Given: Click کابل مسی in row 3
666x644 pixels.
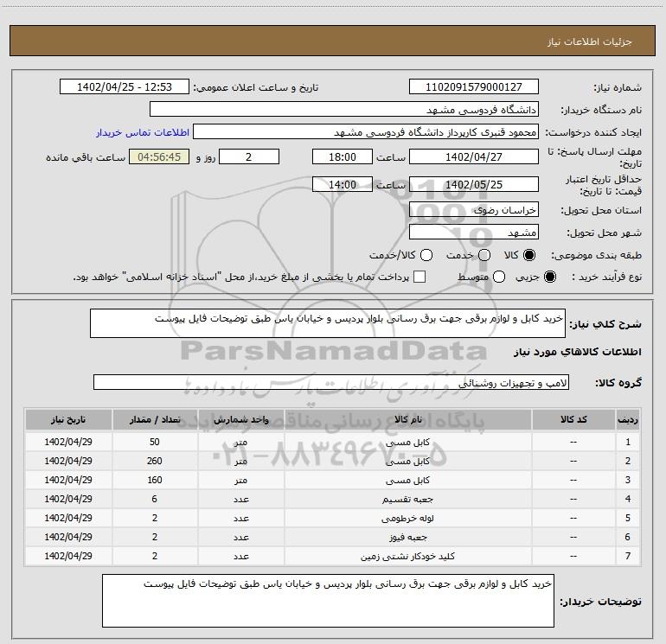Looking at the screenshot, I should [407, 480].
